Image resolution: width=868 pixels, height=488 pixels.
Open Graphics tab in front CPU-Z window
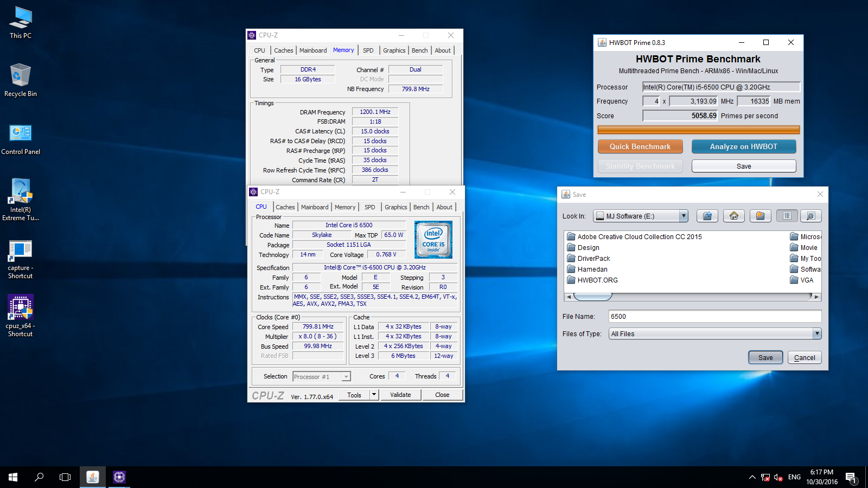(x=396, y=207)
